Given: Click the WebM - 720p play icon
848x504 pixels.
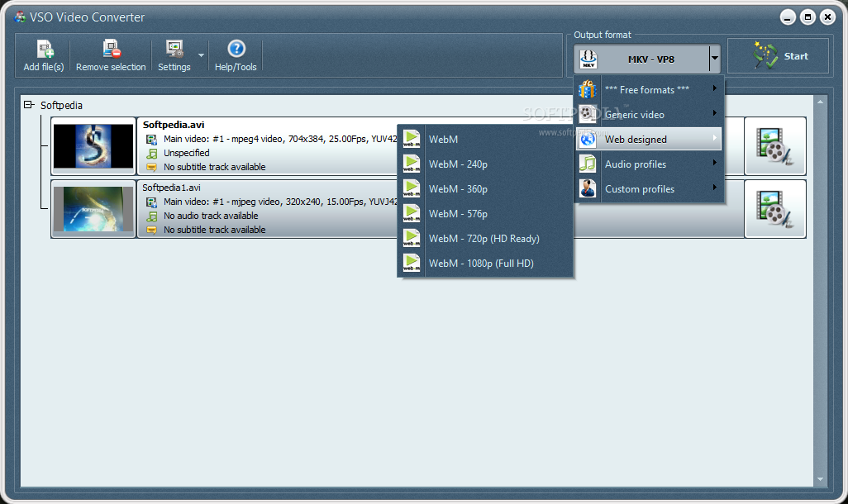Looking at the screenshot, I should click(412, 239).
